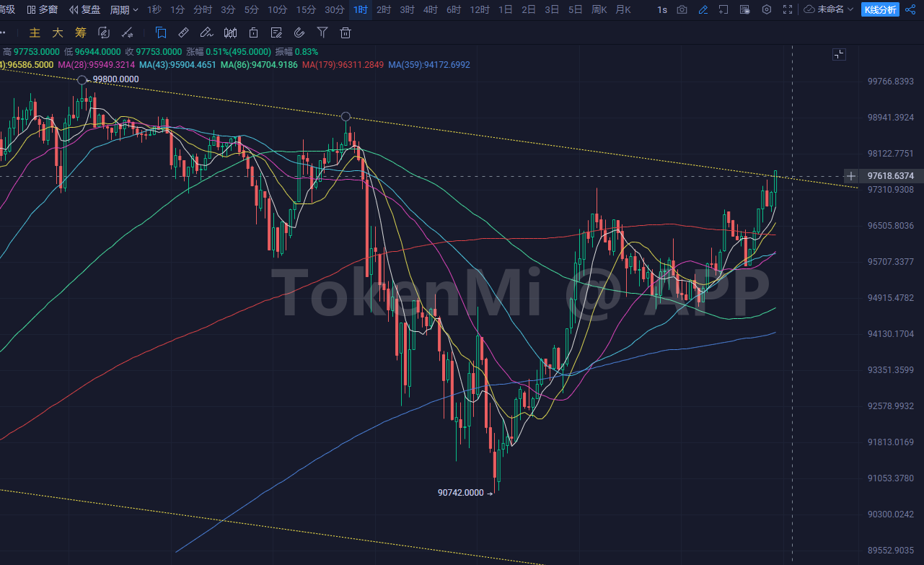Viewport: 924px width, 565px height.
Task: Select the 周K weekly timeframe
Action: 599,10
